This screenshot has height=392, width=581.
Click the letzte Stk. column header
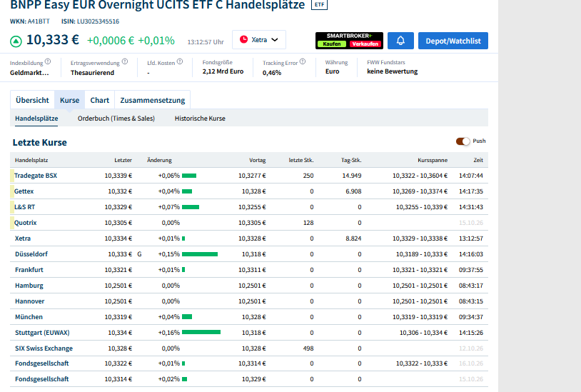[301, 160]
